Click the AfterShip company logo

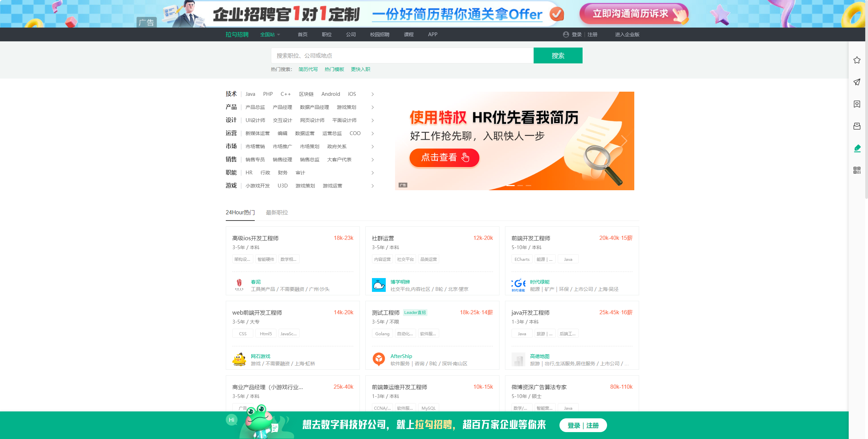[x=379, y=359]
